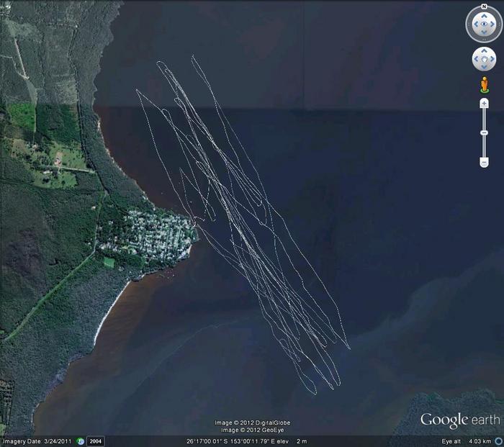
Task: Click the Look joystick down arrow
Action: tap(483, 33)
